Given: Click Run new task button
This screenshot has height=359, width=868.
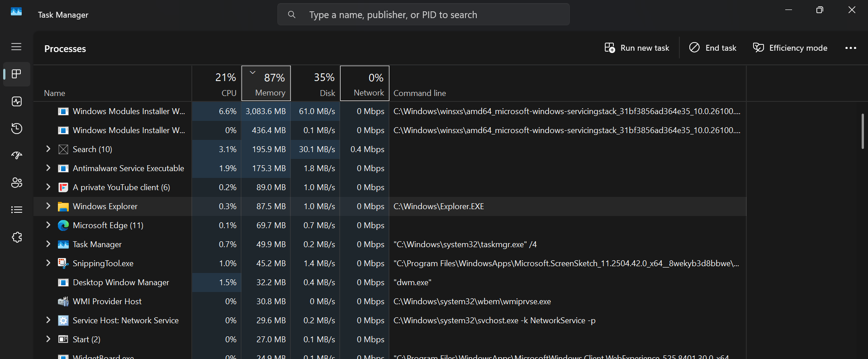Looking at the screenshot, I should [637, 48].
